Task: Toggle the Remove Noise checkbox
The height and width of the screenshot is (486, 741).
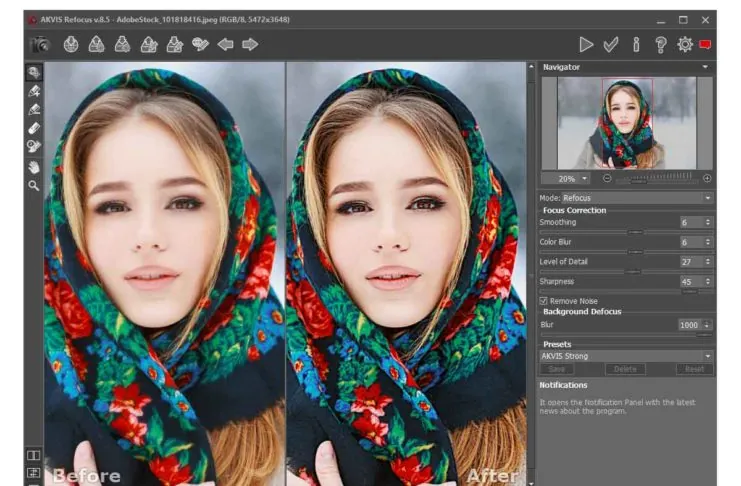Action: tap(544, 300)
